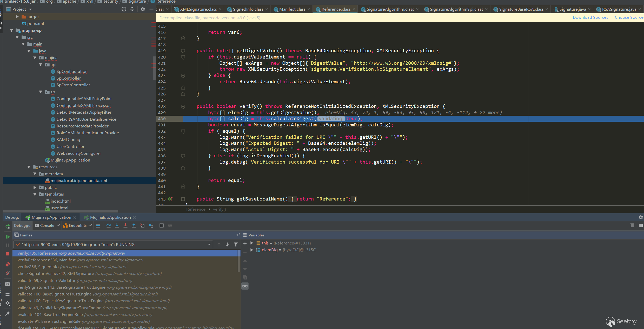Viewport: 644px width, 329px height.
Task: Toggle the frames filter funnel icon
Action: pos(236,244)
